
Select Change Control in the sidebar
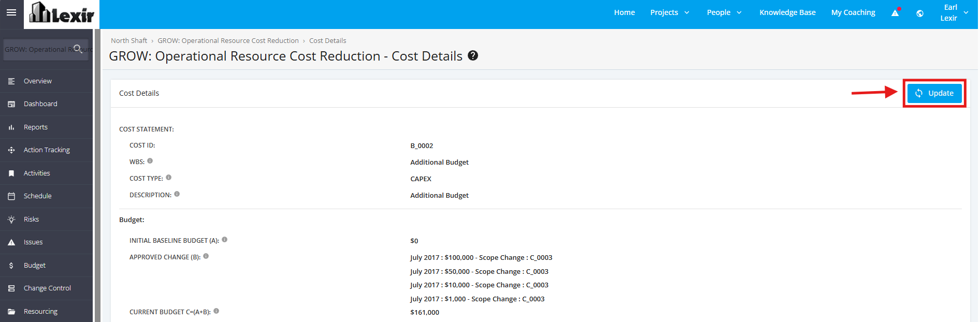pyautogui.click(x=47, y=288)
